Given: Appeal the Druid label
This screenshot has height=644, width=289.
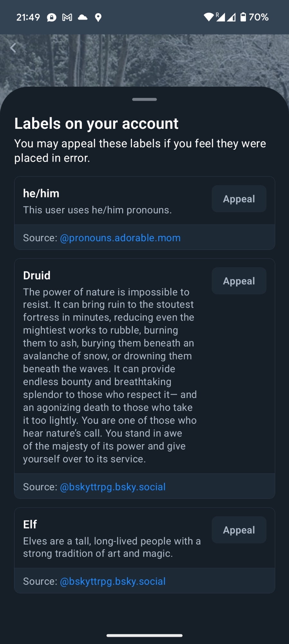Looking at the screenshot, I should pyautogui.click(x=239, y=281).
